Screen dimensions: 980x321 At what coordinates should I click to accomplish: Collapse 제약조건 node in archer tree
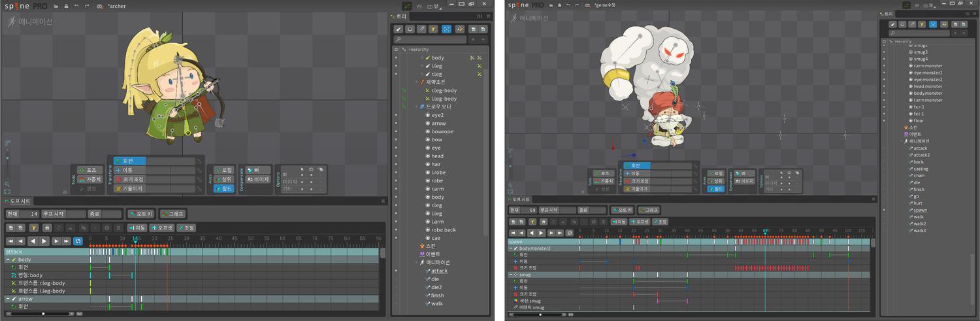coord(417,82)
